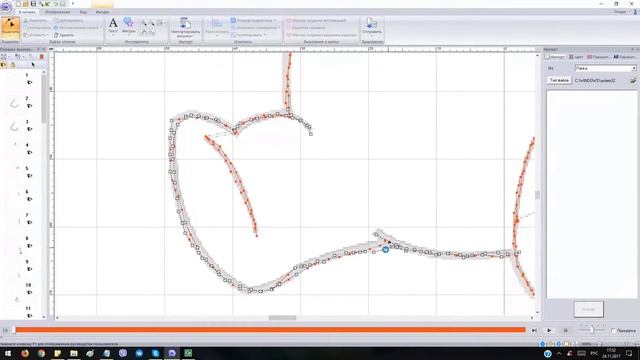Image resolution: width=640 pixels, height=360 pixels.
Task: Toggle visibility eye of sewing order item 6
Action: pyautogui.click(x=29, y=199)
